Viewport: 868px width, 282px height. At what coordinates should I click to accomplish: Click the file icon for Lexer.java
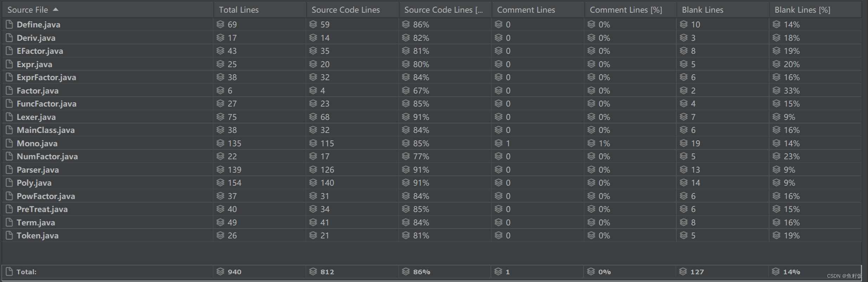(x=9, y=117)
